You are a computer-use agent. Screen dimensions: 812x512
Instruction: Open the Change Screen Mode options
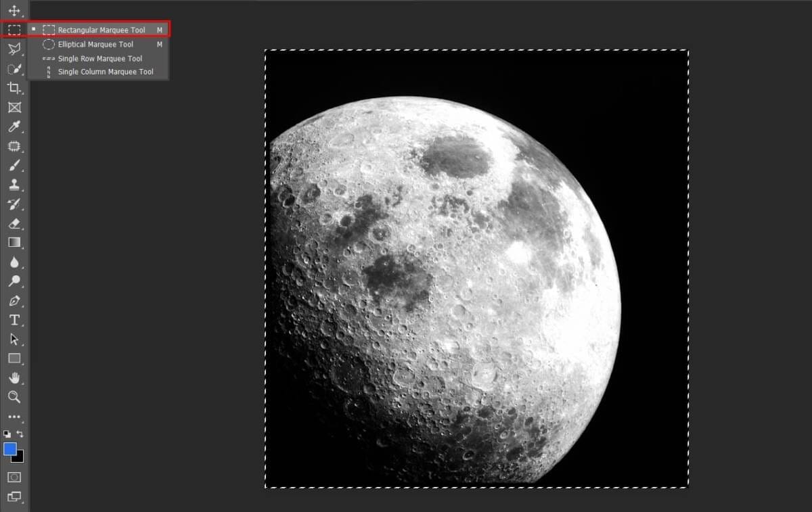(x=14, y=497)
